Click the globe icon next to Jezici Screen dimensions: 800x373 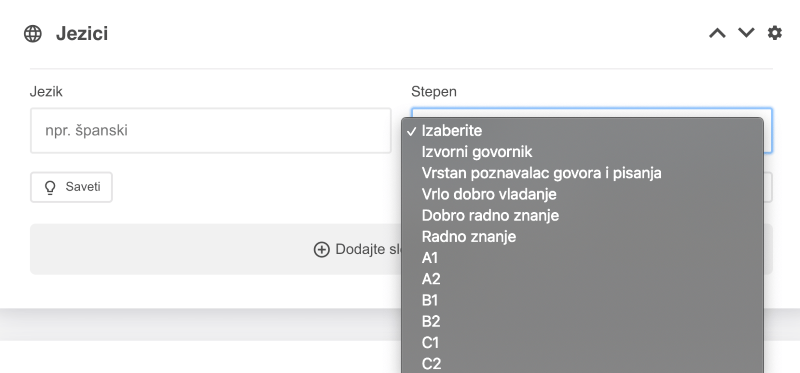pyautogui.click(x=33, y=34)
